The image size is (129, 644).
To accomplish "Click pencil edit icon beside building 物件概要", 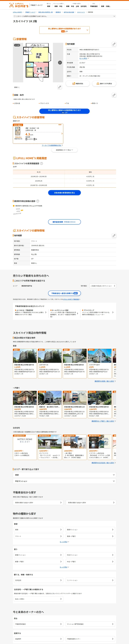I will click(114, 235).
